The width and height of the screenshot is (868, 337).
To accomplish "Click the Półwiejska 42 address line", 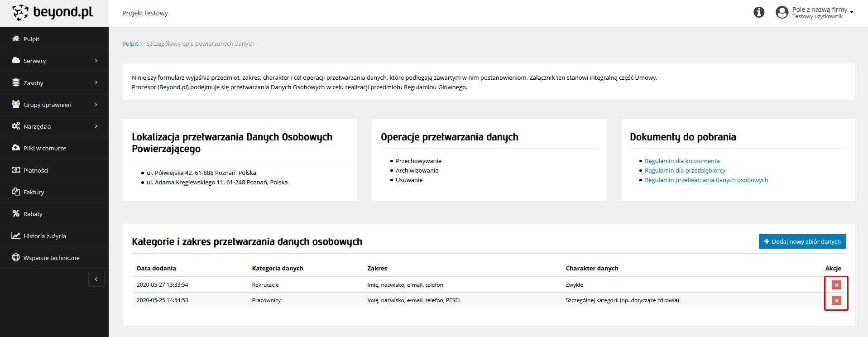I will click(201, 173).
